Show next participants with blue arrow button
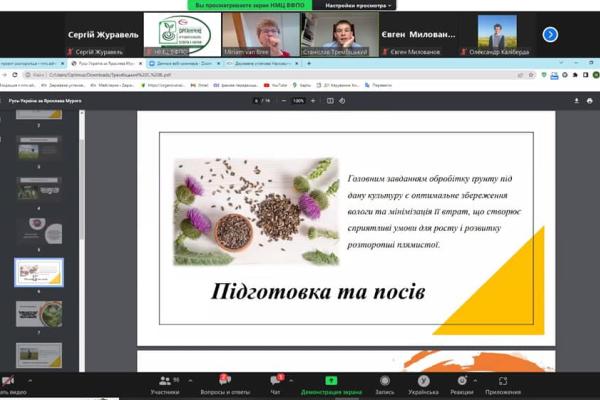Screen dimensions: 600x400 click(550, 34)
